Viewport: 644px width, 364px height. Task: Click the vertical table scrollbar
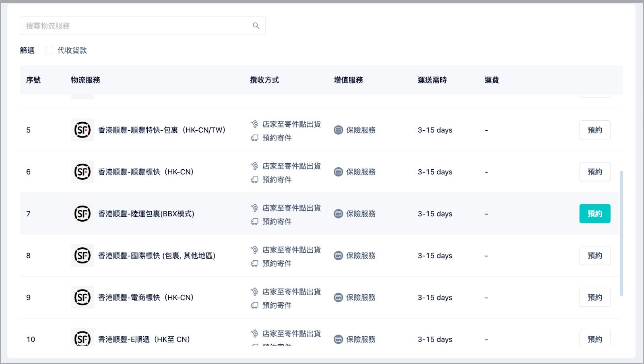coord(621,233)
